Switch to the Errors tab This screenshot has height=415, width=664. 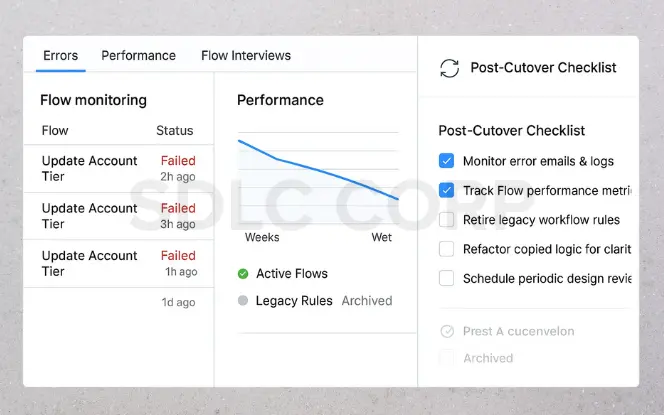tap(60, 56)
